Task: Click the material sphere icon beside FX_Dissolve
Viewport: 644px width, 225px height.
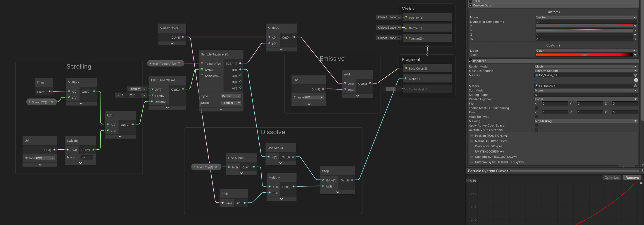Action: tap(537, 86)
